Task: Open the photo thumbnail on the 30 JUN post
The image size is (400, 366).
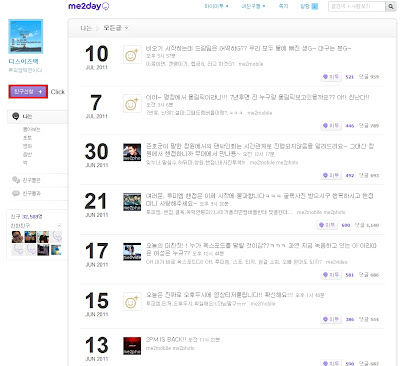Action: [x=132, y=152]
